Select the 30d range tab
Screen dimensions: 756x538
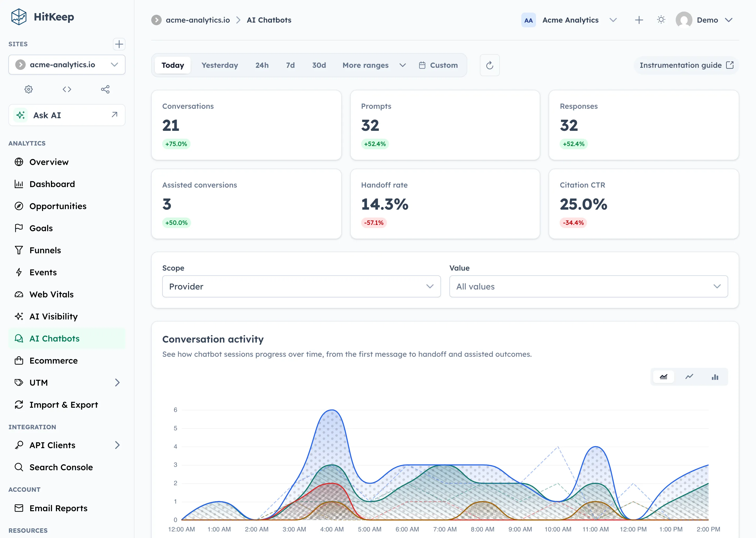click(319, 65)
